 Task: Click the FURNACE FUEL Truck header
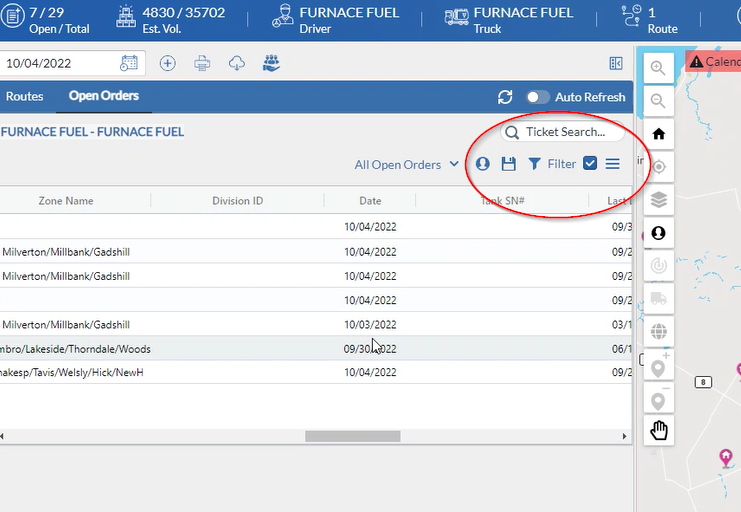click(509, 20)
